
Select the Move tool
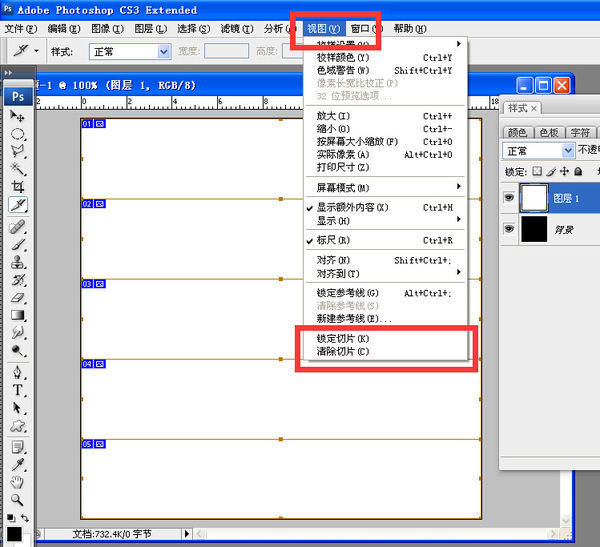17,116
